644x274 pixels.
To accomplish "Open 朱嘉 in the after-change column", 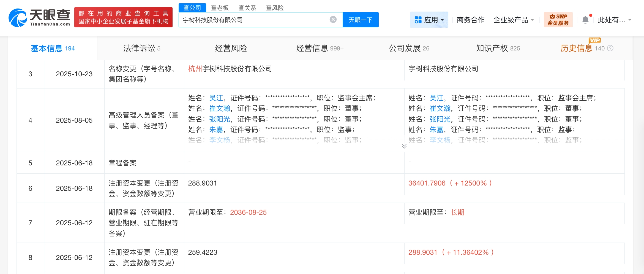I will point(436,130).
